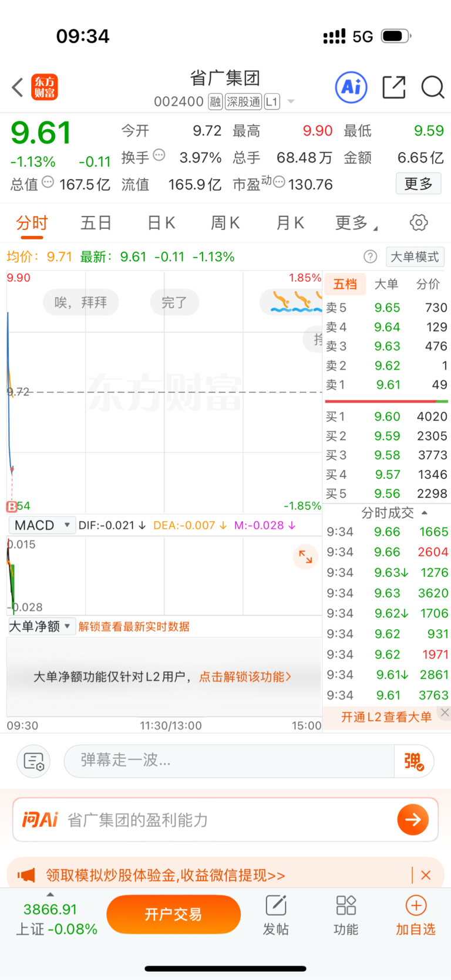The image size is (451, 980).
Task: Toggle the 弹 danmaku switch
Action: tap(414, 761)
